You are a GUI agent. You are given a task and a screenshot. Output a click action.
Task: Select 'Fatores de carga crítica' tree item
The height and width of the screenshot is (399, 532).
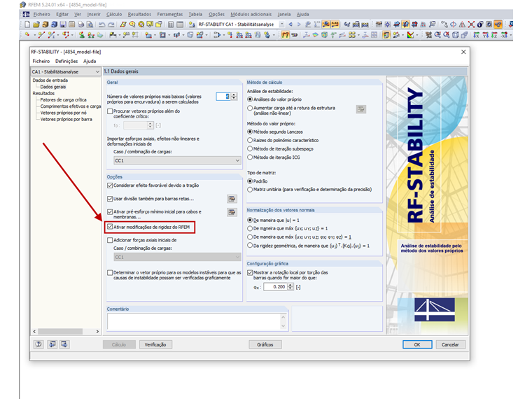pyautogui.click(x=63, y=99)
